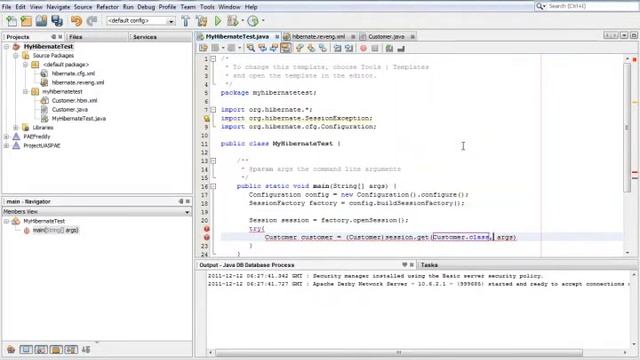Click the Open Project toolbar icon
Viewport: 640px width, 360px height.
[41, 21]
